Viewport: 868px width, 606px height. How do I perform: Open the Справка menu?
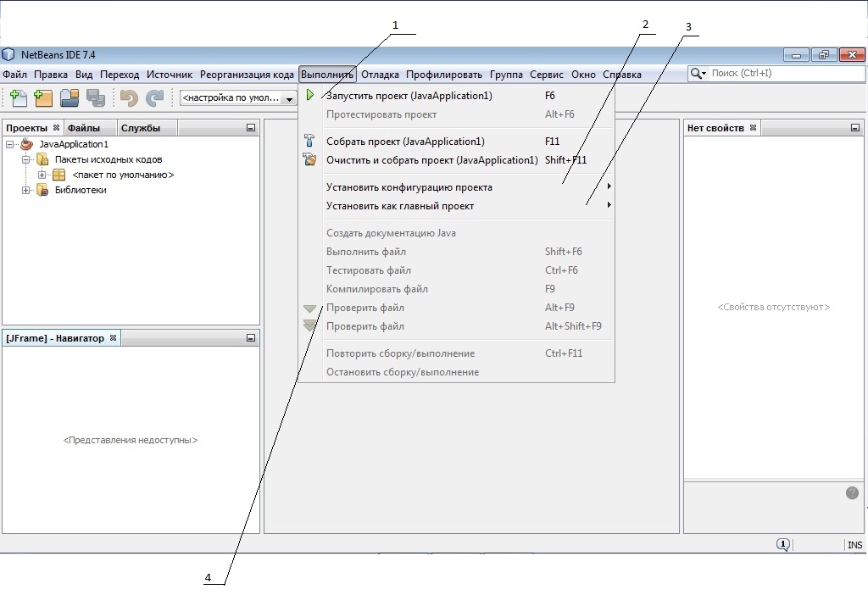pyautogui.click(x=622, y=74)
